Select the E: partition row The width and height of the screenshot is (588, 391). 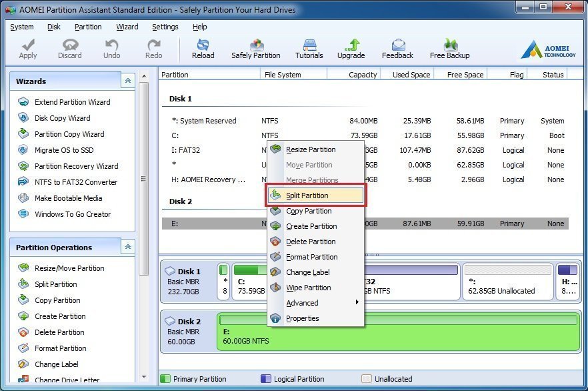tap(365, 224)
